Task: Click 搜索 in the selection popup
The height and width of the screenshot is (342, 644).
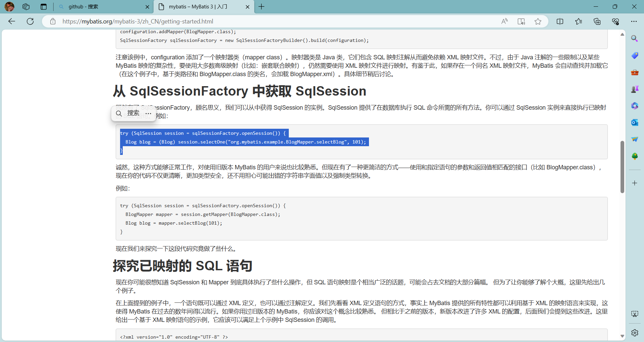Action: tap(128, 113)
